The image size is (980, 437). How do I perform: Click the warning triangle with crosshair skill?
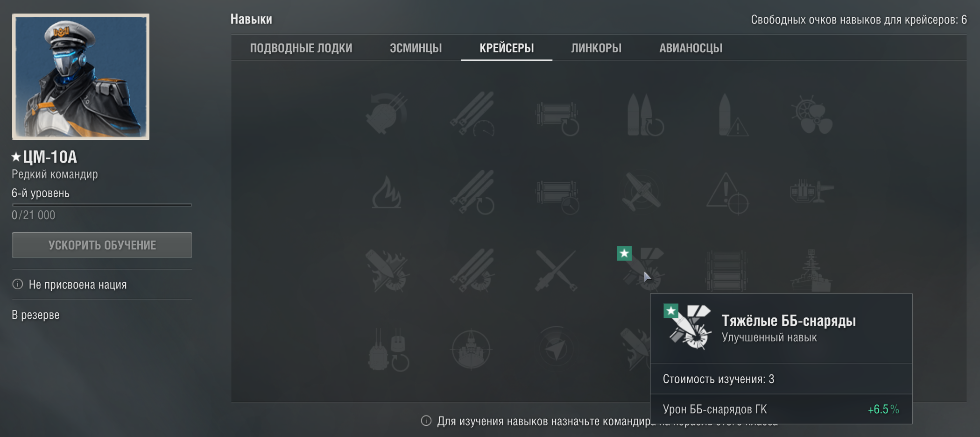pyautogui.click(x=726, y=193)
